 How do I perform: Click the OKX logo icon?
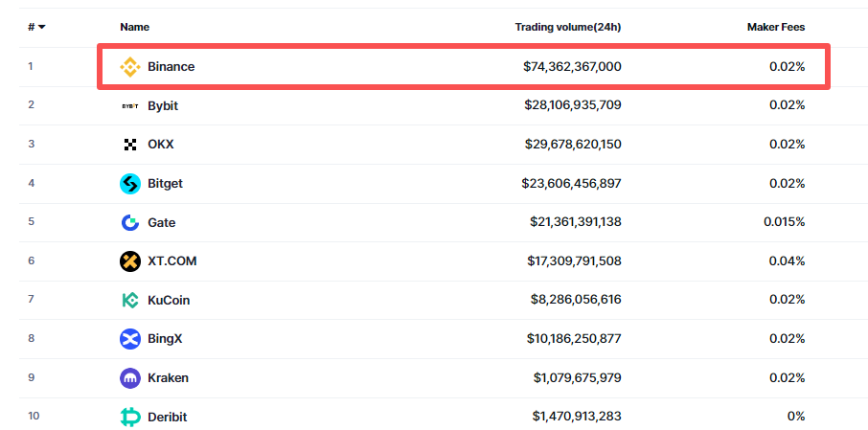[129, 145]
